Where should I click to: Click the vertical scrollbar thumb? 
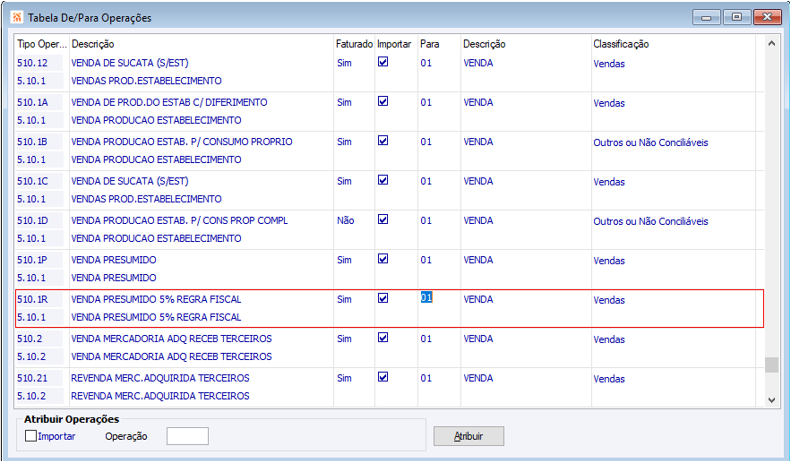(771, 365)
